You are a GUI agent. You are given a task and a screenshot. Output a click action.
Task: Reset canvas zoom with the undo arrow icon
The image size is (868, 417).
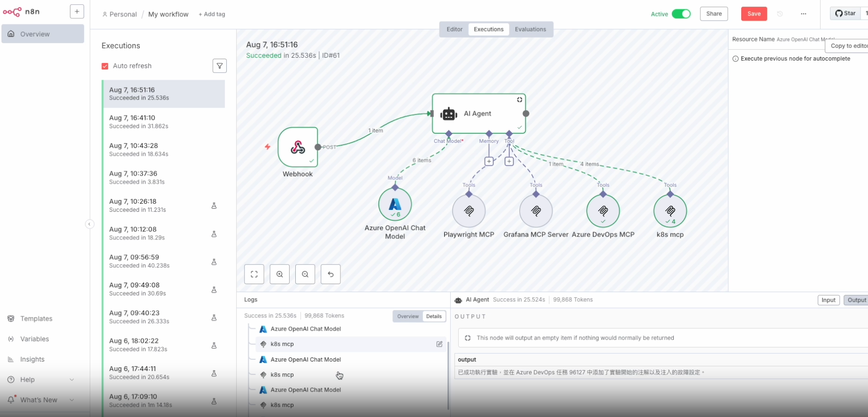point(330,274)
